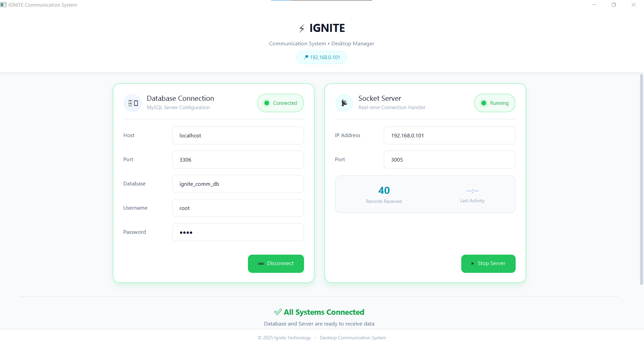Click the Records Received label

click(384, 201)
